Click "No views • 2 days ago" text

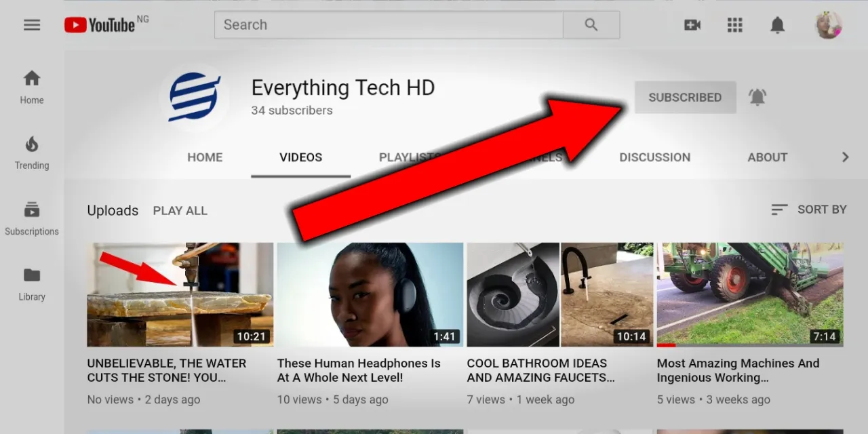point(144,400)
